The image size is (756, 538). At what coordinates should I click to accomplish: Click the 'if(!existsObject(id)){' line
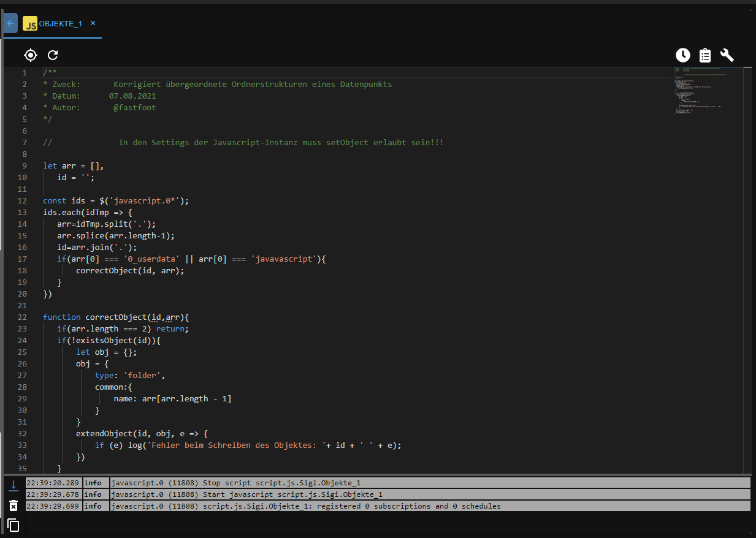coord(109,340)
